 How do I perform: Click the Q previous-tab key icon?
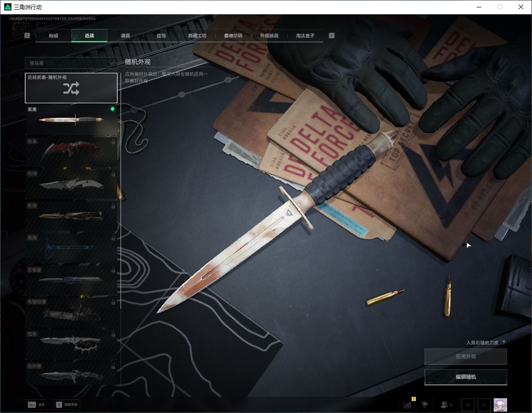click(x=27, y=35)
